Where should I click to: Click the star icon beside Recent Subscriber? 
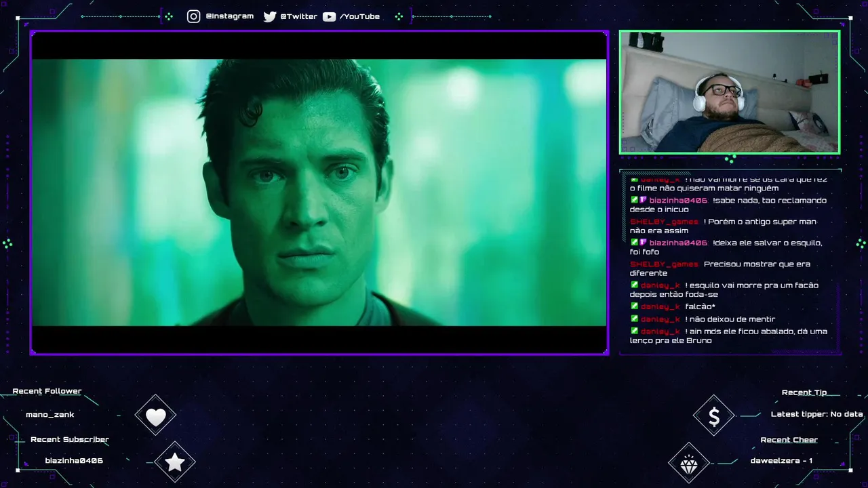click(x=175, y=462)
